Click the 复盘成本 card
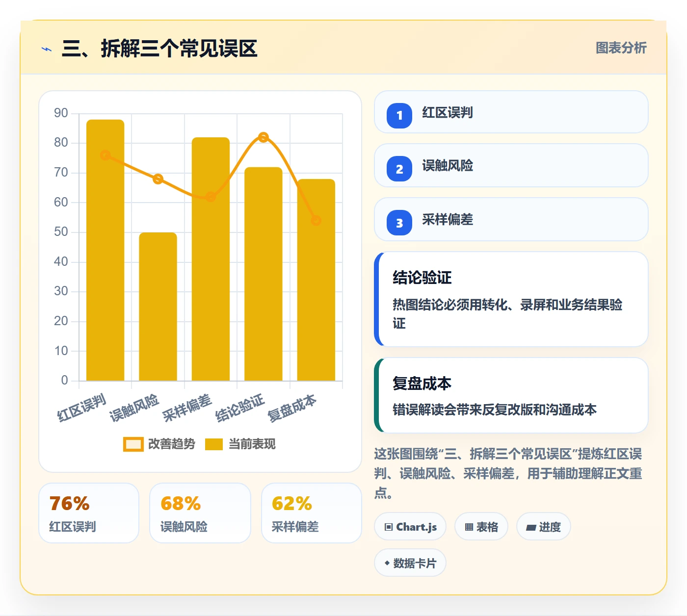The image size is (687, 616). point(511,395)
